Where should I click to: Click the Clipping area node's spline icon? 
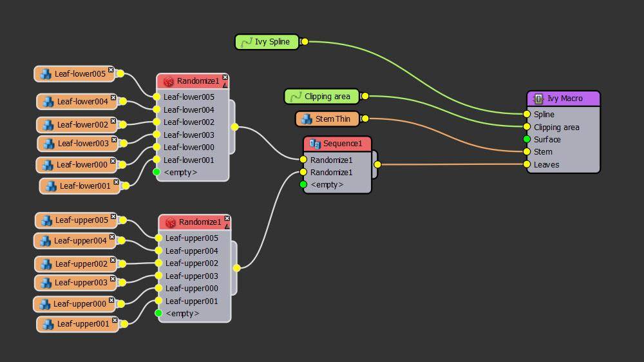pos(295,97)
